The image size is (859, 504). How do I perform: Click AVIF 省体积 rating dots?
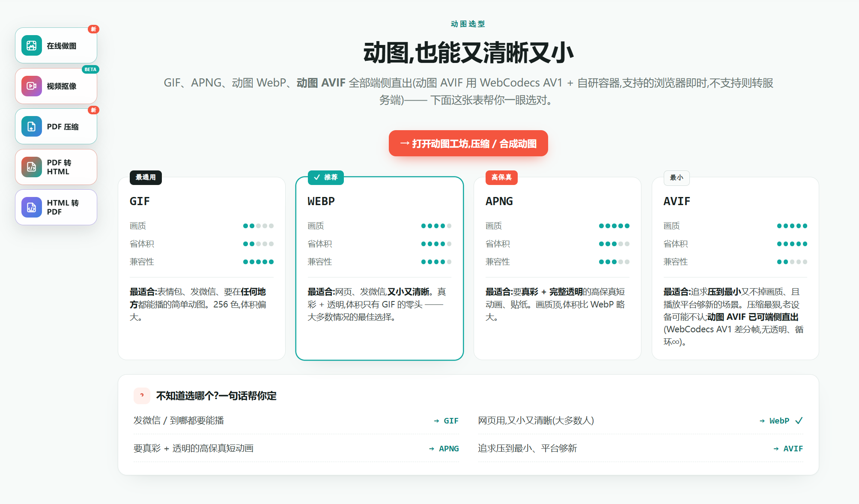click(x=792, y=244)
